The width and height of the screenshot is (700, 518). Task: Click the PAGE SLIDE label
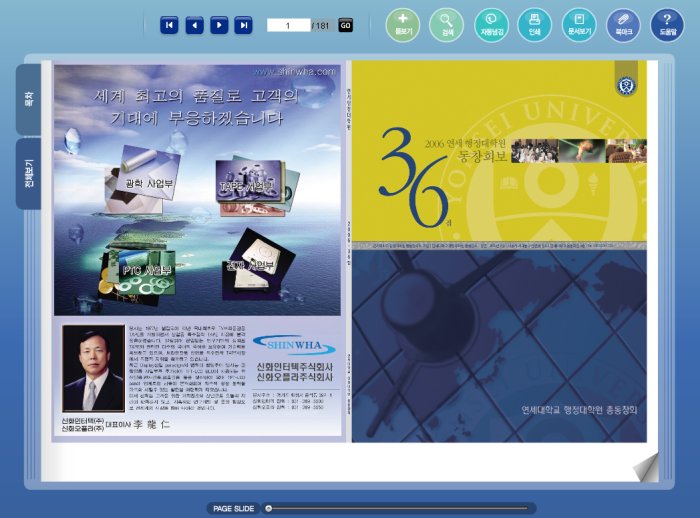pyautogui.click(x=233, y=508)
